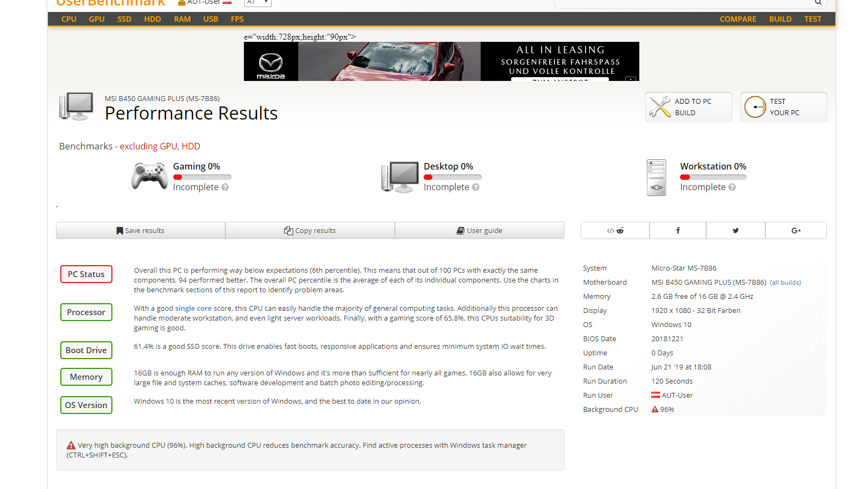
Task: Click Test Your PC button
Action: (784, 107)
